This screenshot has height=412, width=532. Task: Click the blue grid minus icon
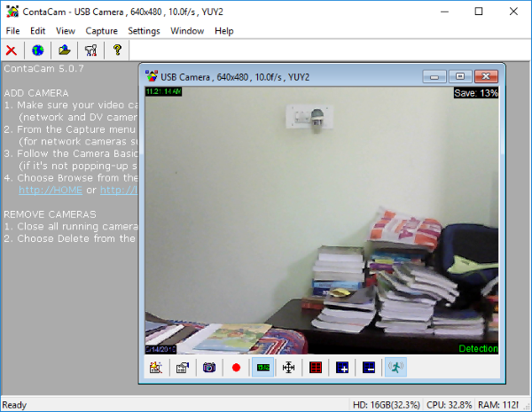click(x=369, y=368)
